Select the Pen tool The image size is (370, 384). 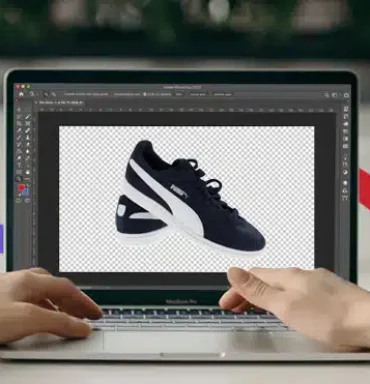click(28, 158)
